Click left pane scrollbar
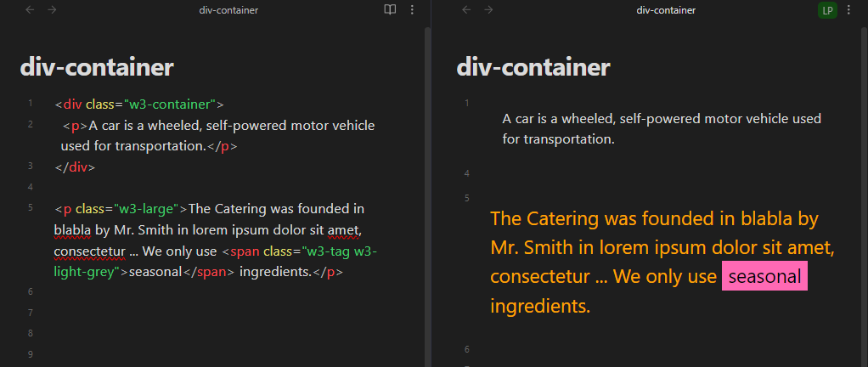 tap(427, 170)
